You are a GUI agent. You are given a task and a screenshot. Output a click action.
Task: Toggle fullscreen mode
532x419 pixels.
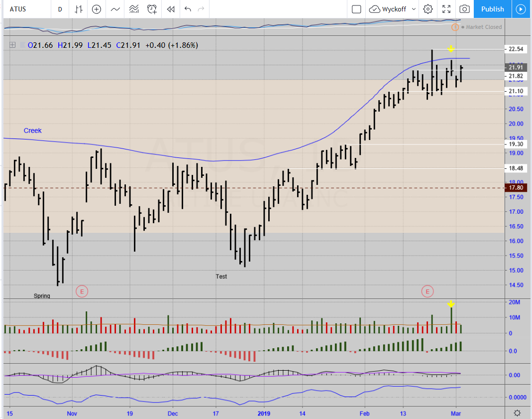(446, 9)
